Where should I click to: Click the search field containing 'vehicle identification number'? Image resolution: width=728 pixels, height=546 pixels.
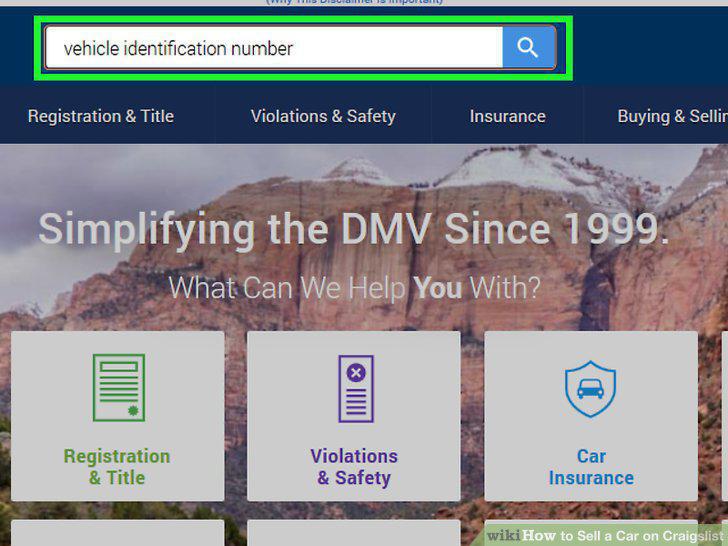click(274, 47)
